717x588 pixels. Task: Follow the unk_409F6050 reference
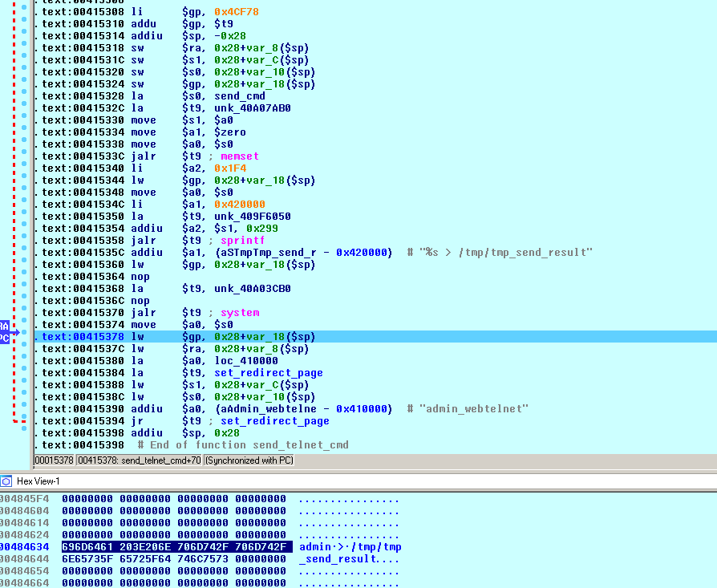coord(253,217)
